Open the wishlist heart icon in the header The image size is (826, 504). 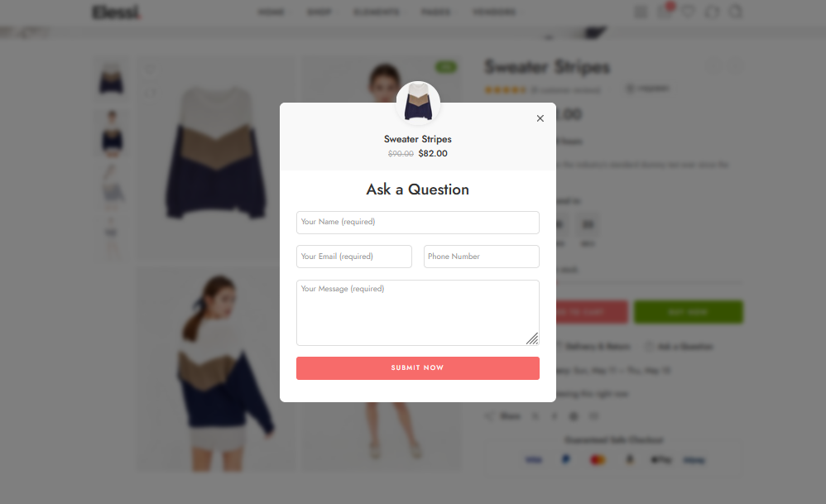click(x=688, y=12)
